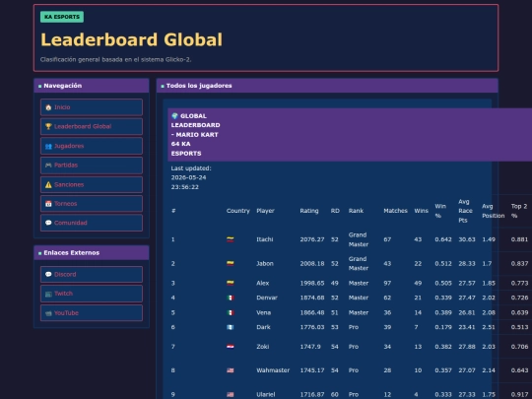Click the Wins column header
Viewport: 532px width, 399px height.
tap(421, 211)
